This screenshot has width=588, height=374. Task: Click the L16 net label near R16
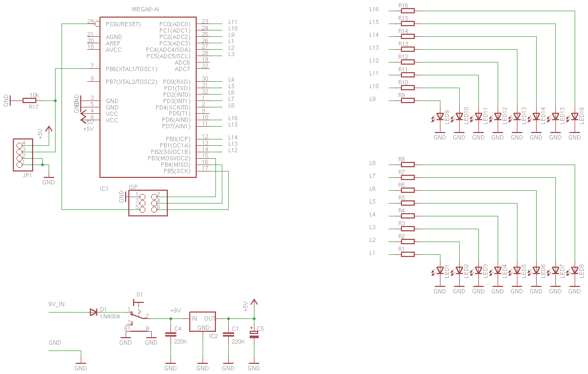click(374, 9)
